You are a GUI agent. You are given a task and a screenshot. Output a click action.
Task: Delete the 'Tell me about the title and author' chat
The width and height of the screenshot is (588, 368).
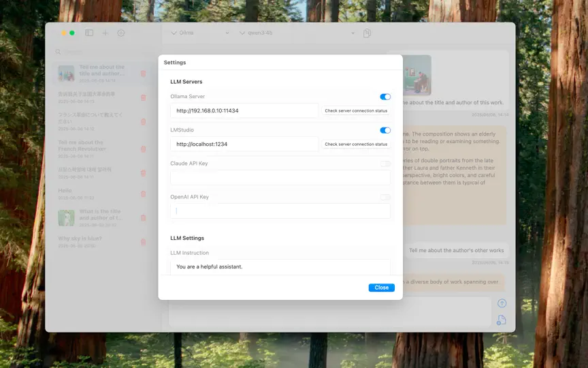pyautogui.click(x=143, y=74)
